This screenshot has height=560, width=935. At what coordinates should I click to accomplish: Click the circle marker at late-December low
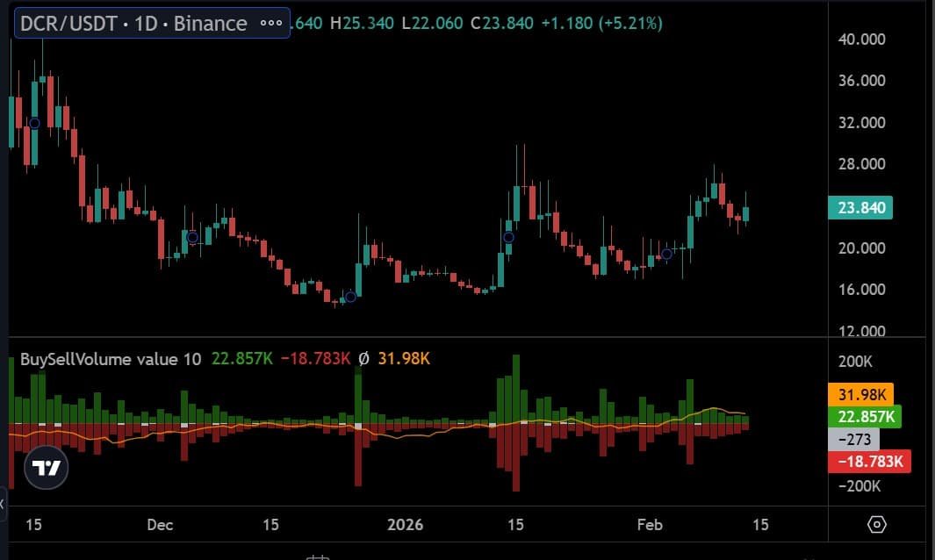point(350,297)
